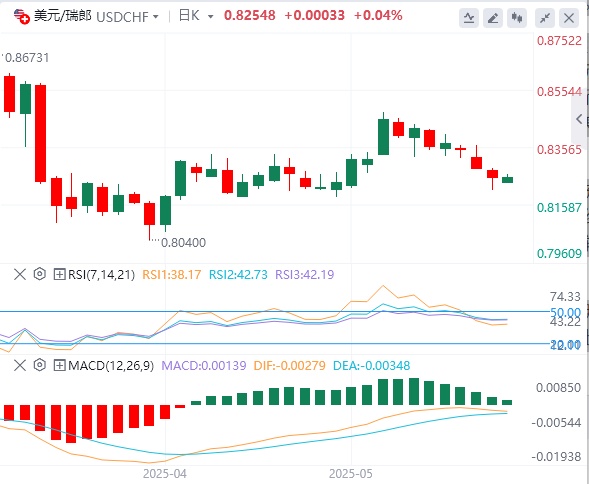Open RSI indicator settings hexagon
Image resolution: width=589 pixels, height=484 pixels.
point(39,274)
